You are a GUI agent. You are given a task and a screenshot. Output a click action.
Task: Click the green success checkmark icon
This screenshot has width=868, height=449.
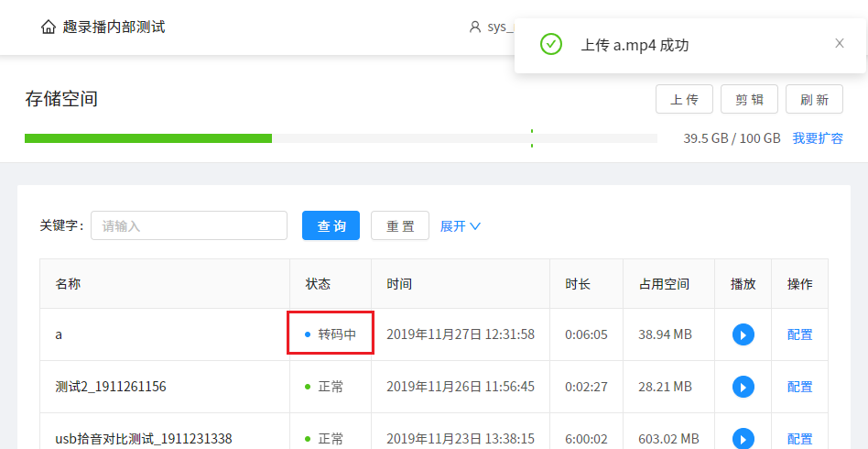(551, 44)
